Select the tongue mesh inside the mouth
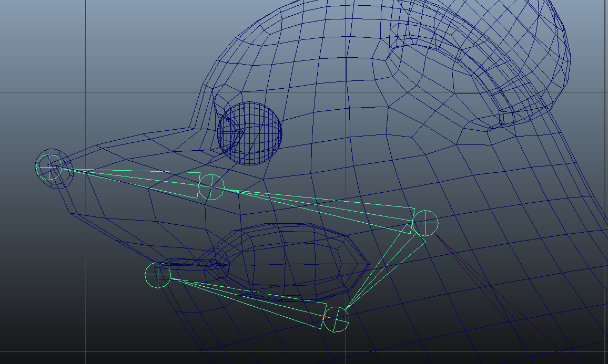This screenshot has height=364, width=608. coord(295,257)
